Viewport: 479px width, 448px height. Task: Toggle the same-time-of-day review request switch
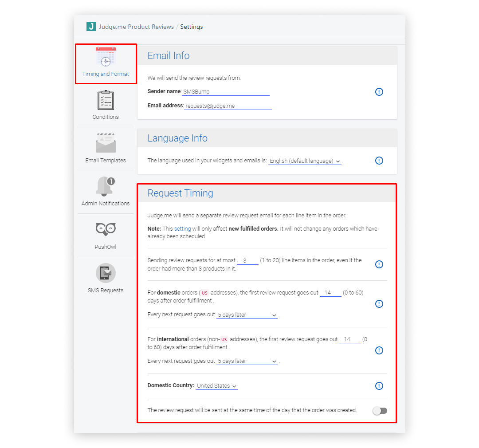[x=380, y=411]
